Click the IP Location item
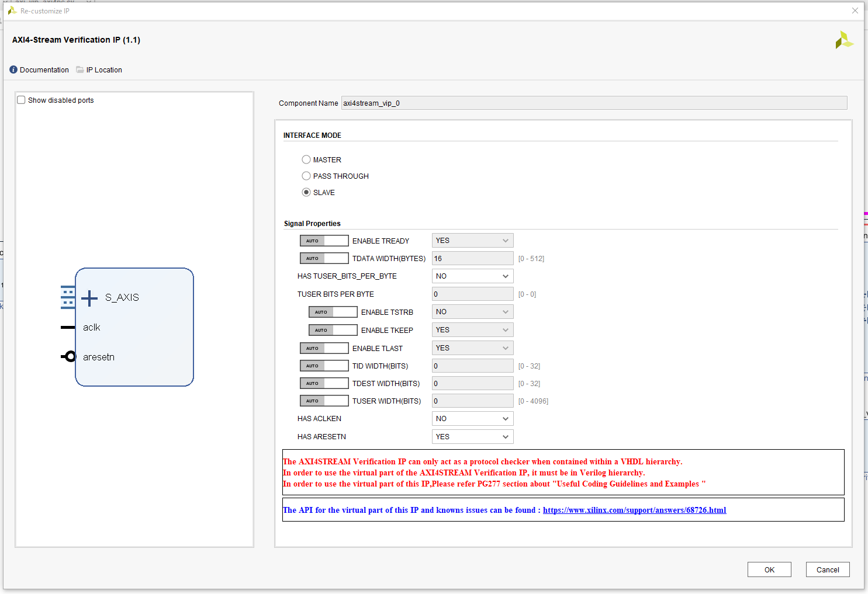Image resolution: width=868 pixels, height=594 pixels. click(x=99, y=70)
